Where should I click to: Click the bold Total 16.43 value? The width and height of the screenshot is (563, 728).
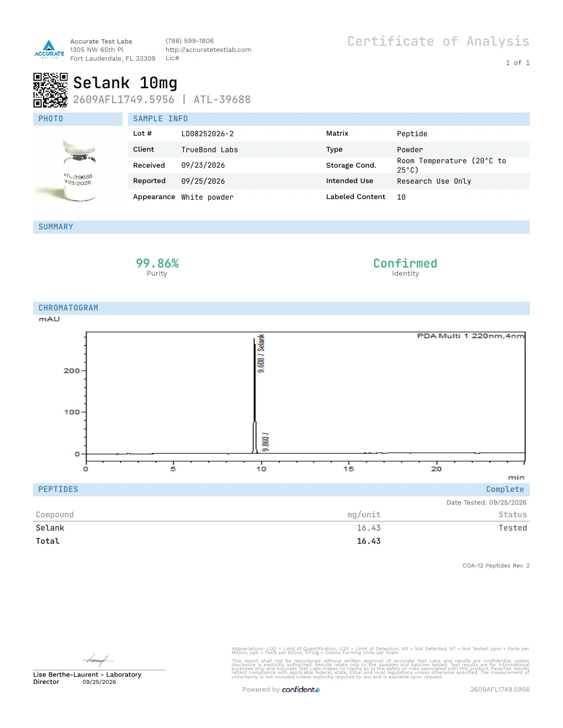(369, 542)
